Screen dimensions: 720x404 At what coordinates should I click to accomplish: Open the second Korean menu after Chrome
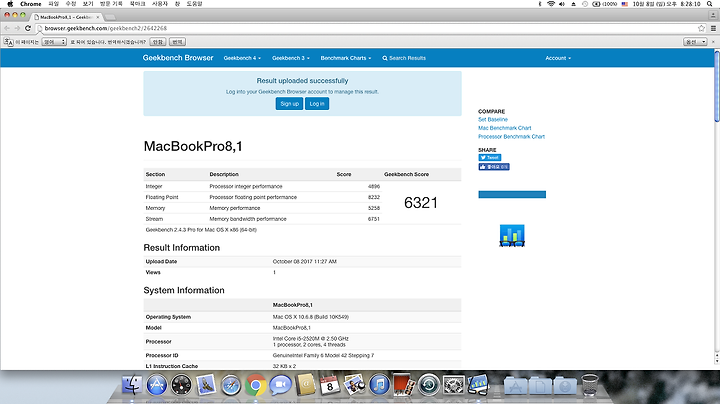[x=71, y=4]
